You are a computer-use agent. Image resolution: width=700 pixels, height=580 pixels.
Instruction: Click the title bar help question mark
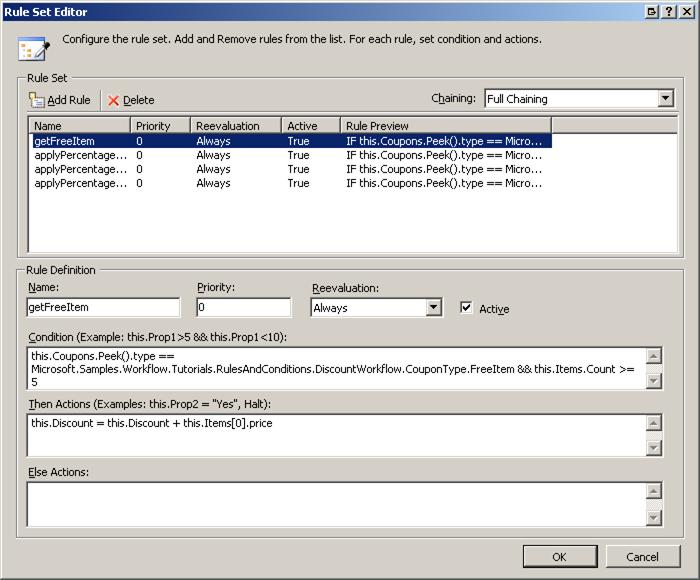(x=668, y=11)
